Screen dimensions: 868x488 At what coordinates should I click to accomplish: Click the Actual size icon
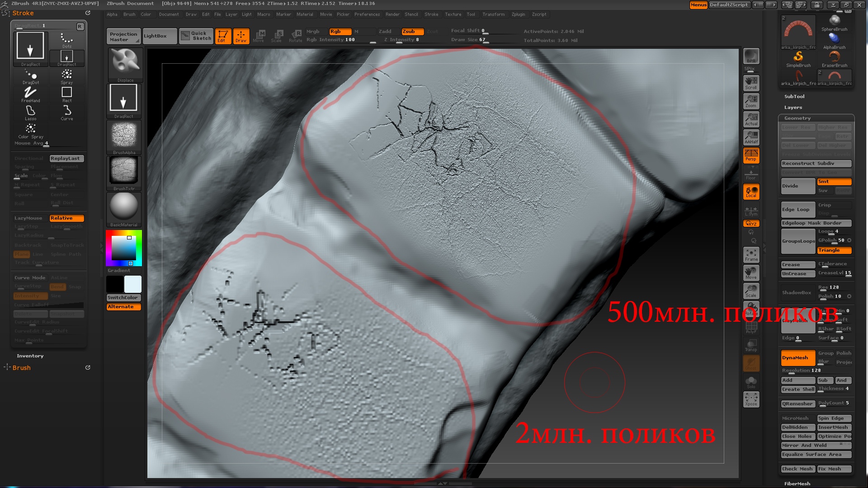751,119
